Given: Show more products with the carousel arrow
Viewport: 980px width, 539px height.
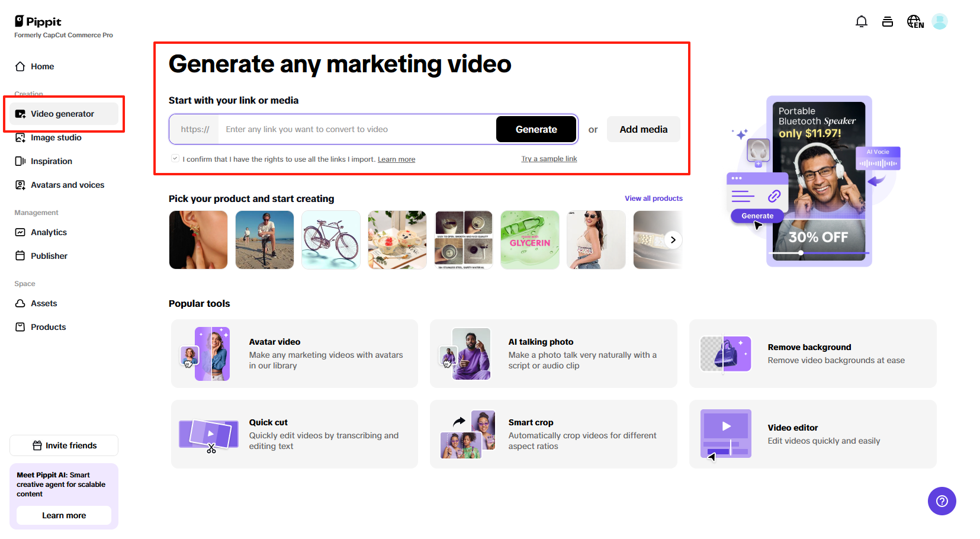Looking at the screenshot, I should click(x=673, y=240).
